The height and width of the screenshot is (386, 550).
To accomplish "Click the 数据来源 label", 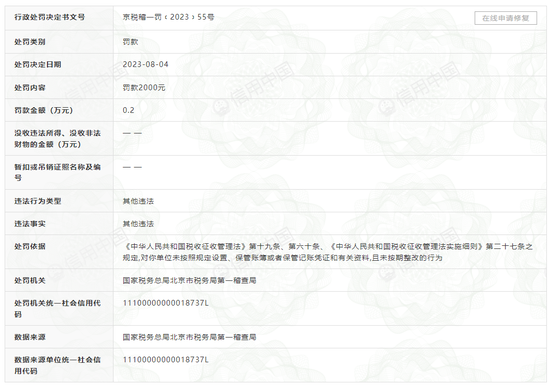I will coord(30,337).
